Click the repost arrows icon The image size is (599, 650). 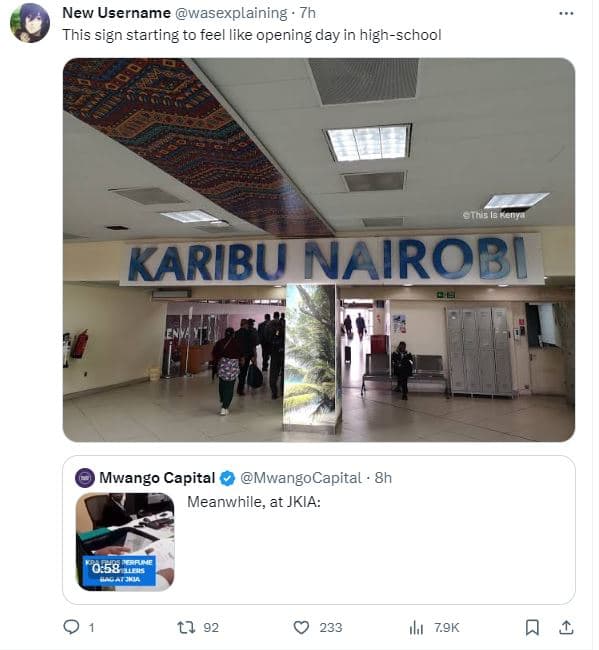(x=186, y=627)
